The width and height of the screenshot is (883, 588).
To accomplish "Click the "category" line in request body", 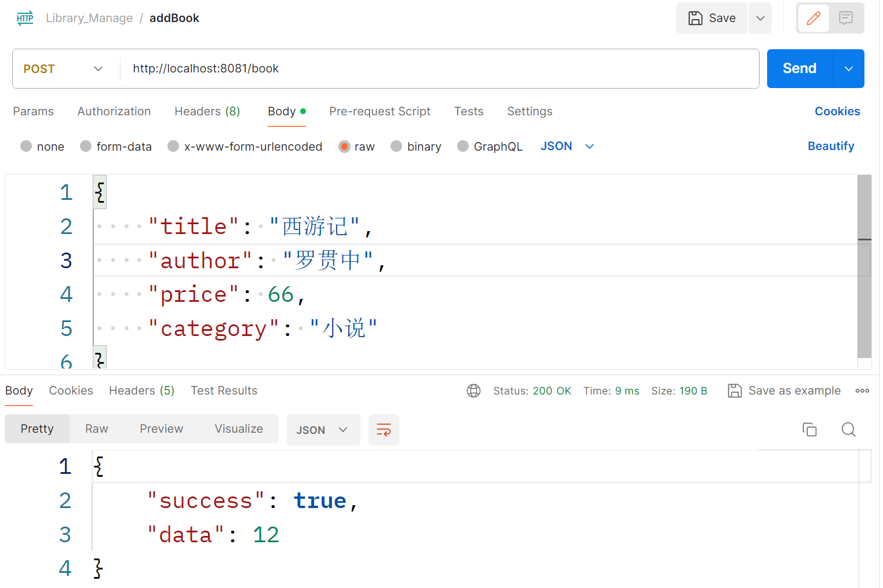I will click(x=475, y=329).
